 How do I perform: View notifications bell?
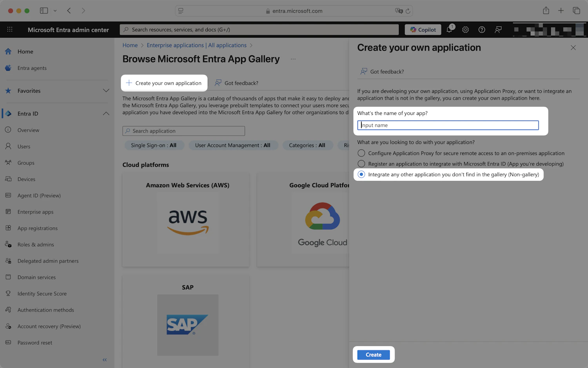coord(450,29)
